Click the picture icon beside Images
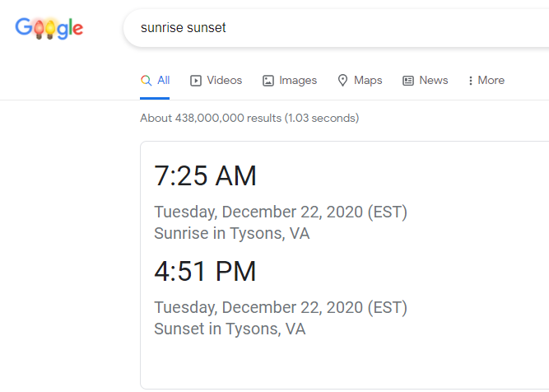The width and height of the screenshot is (549, 392). point(268,81)
